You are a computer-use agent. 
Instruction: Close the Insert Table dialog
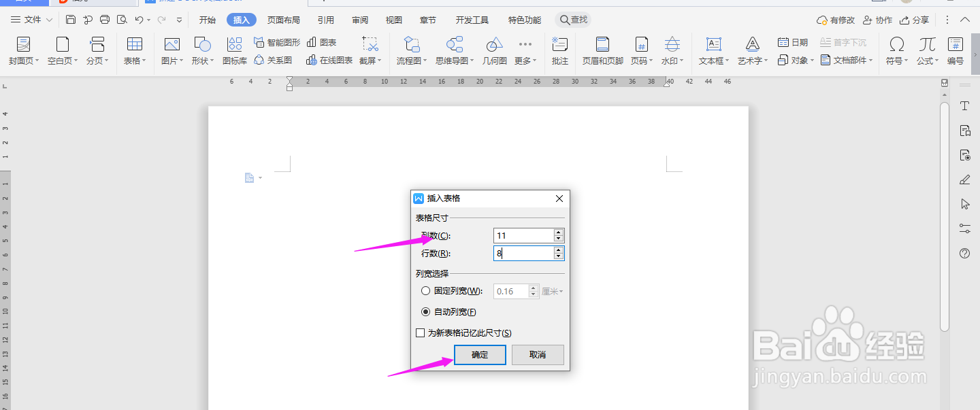pyautogui.click(x=559, y=199)
